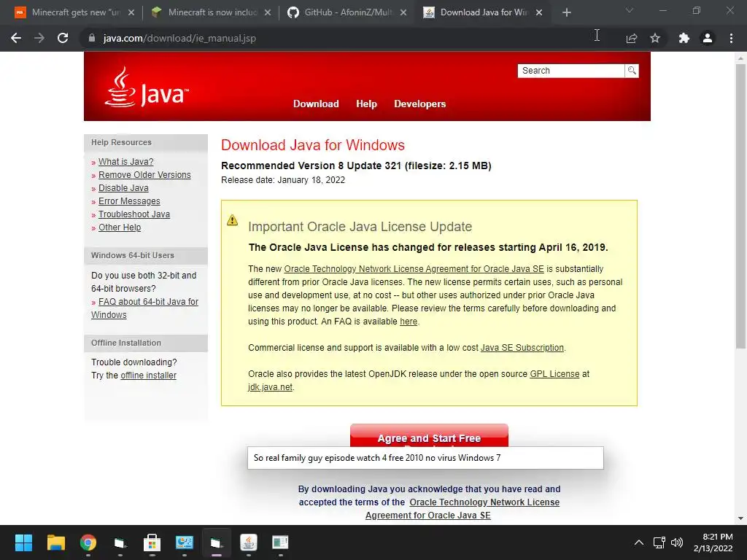The image size is (747, 560).
Task: Open the Java SE Subscription link
Action: 522,348
